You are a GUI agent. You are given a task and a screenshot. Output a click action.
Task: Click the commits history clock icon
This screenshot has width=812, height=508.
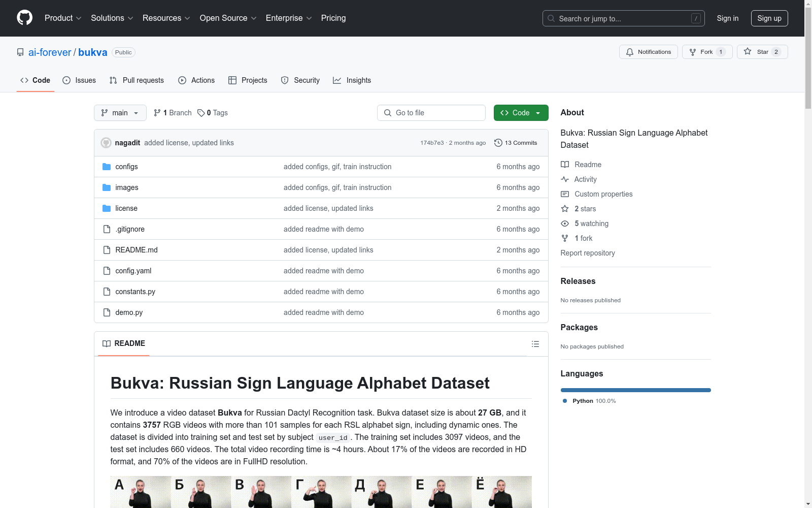click(498, 143)
